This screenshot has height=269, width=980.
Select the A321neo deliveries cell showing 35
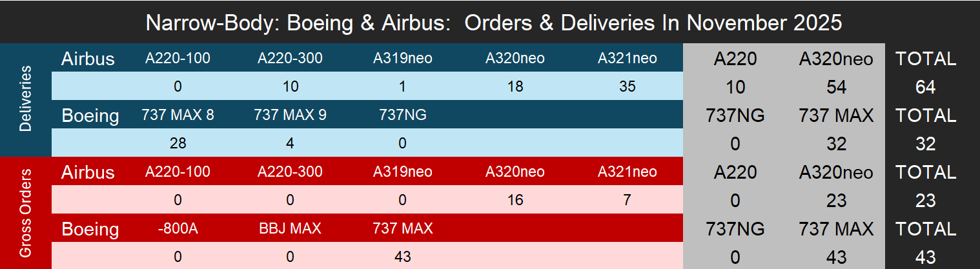pos(627,86)
